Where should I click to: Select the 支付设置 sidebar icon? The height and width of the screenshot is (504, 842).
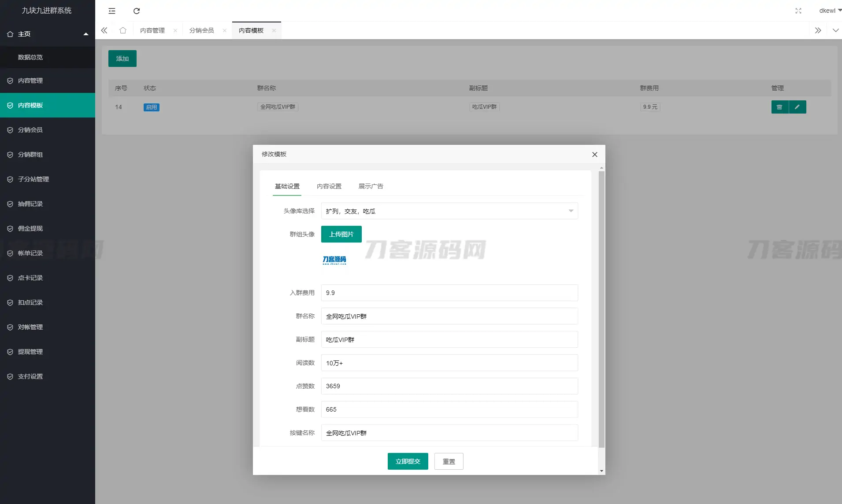click(x=10, y=376)
